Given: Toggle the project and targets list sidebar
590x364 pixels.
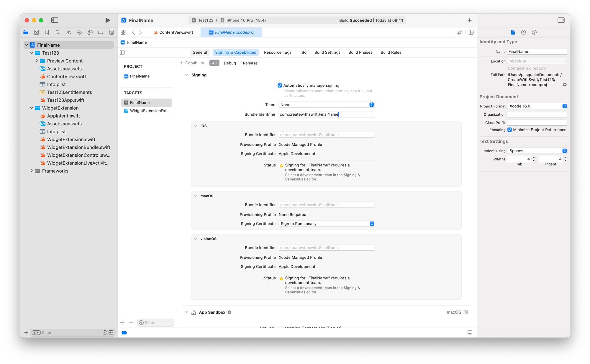Looking at the screenshot, I should coord(122,53).
